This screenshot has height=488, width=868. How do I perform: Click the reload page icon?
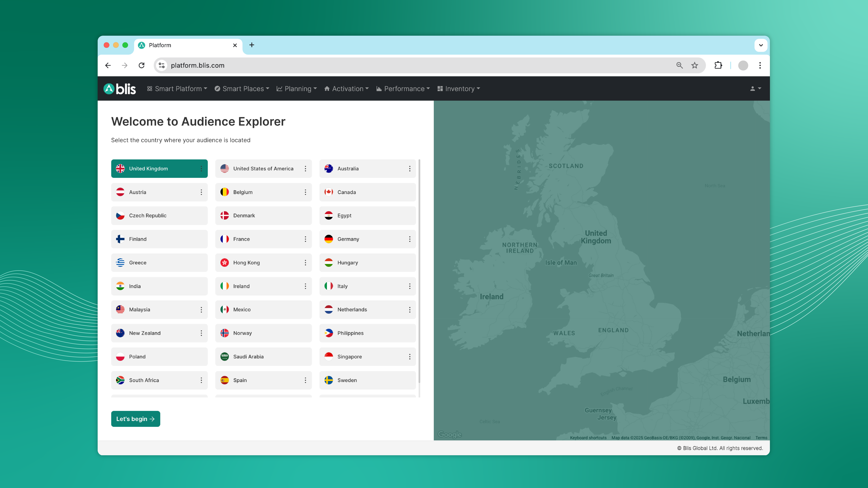click(141, 65)
